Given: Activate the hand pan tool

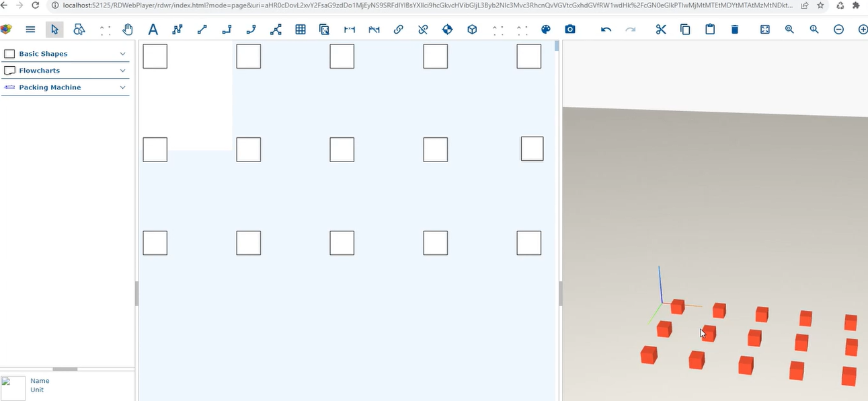Looking at the screenshot, I should 128,30.
